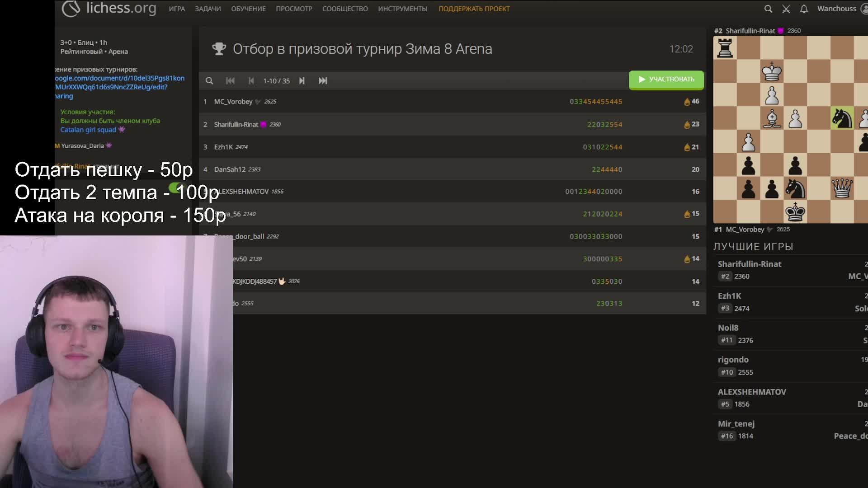Open the challenges crossed swords icon
868x488 pixels.
tap(786, 9)
